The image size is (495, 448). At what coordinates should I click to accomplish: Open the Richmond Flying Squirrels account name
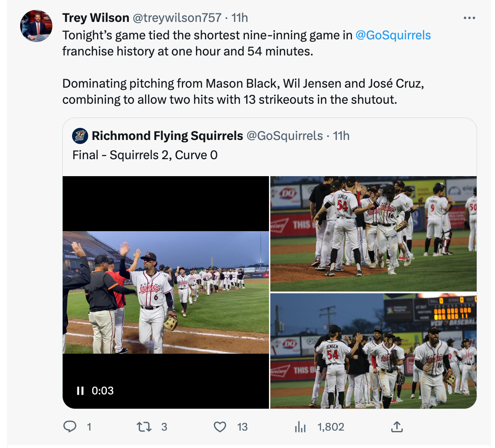(x=167, y=136)
